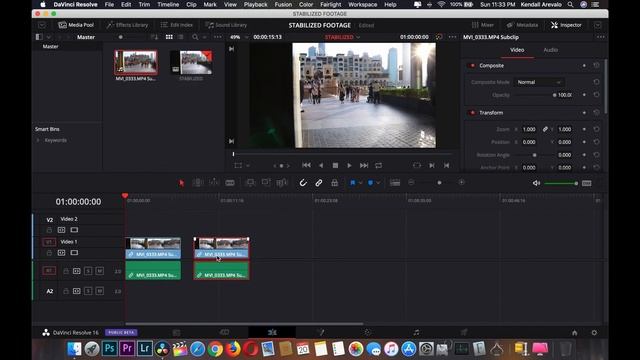Viewport: 640px width, 360px height.
Task: Open the Timeline menu
Action: 168,4
